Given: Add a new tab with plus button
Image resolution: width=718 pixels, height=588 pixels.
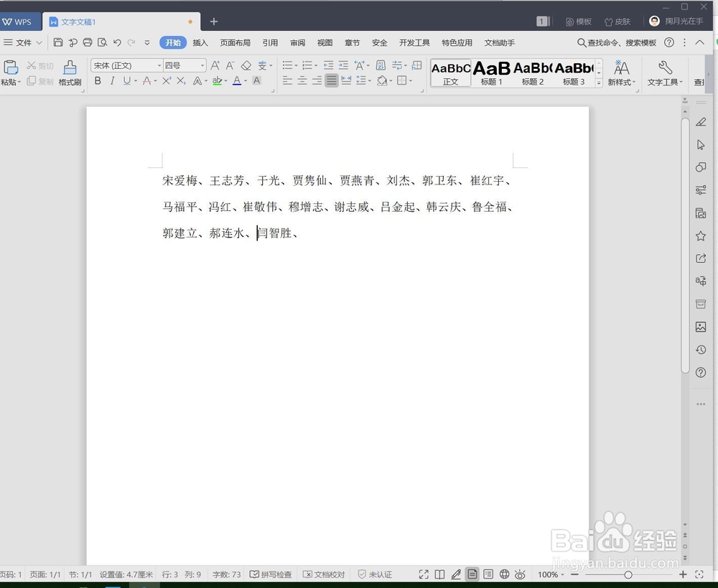Looking at the screenshot, I should point(214,22).
